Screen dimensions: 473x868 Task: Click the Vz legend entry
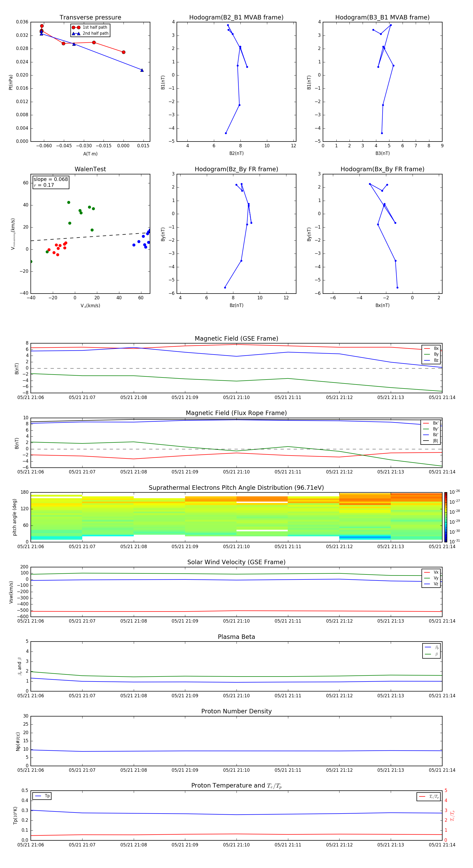pos(431,584)
